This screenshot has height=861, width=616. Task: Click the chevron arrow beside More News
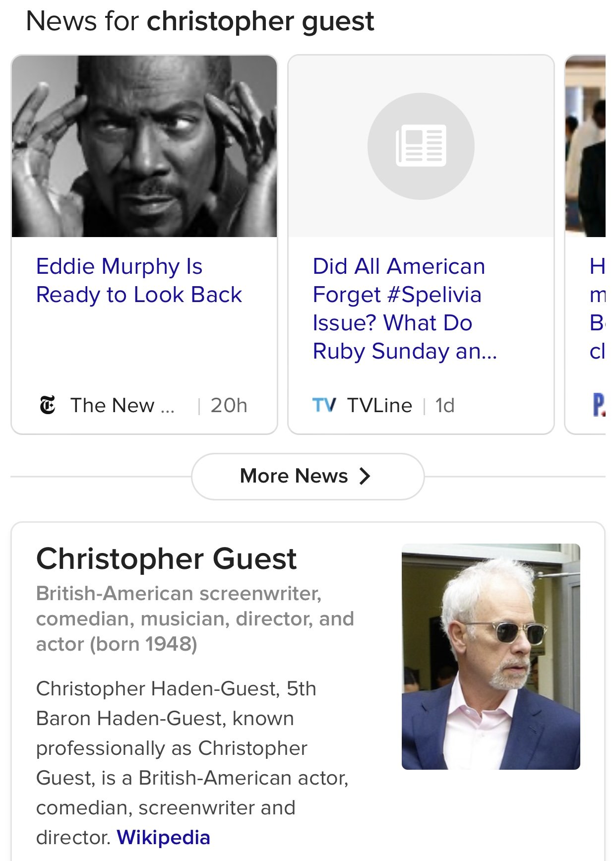coord(365,476)
